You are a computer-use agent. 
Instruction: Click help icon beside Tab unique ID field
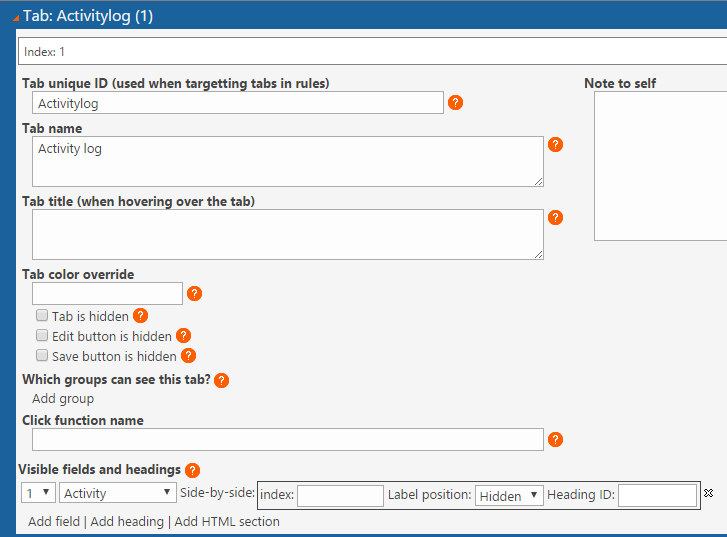coord(455,102)
